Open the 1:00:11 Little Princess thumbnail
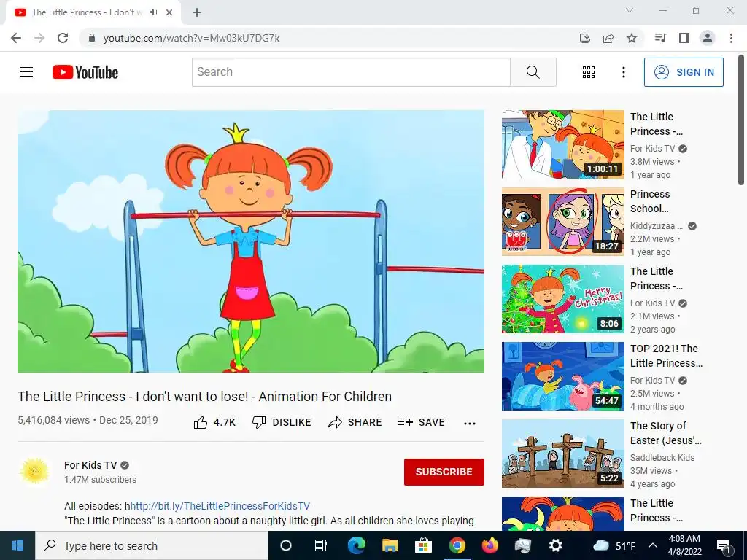Screen dimensions: 747x560 [562, 144]
